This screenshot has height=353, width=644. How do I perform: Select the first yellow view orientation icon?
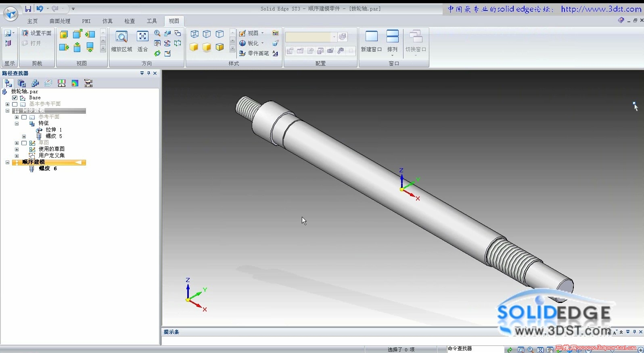point(64,35)
